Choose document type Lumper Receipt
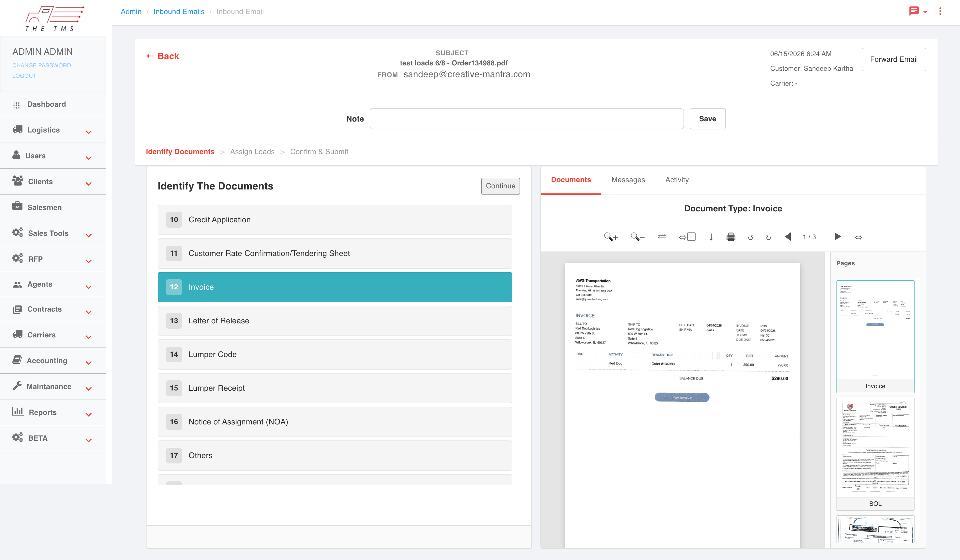The height and width of the screenshot is (560, 960). (x=335, y=388)
